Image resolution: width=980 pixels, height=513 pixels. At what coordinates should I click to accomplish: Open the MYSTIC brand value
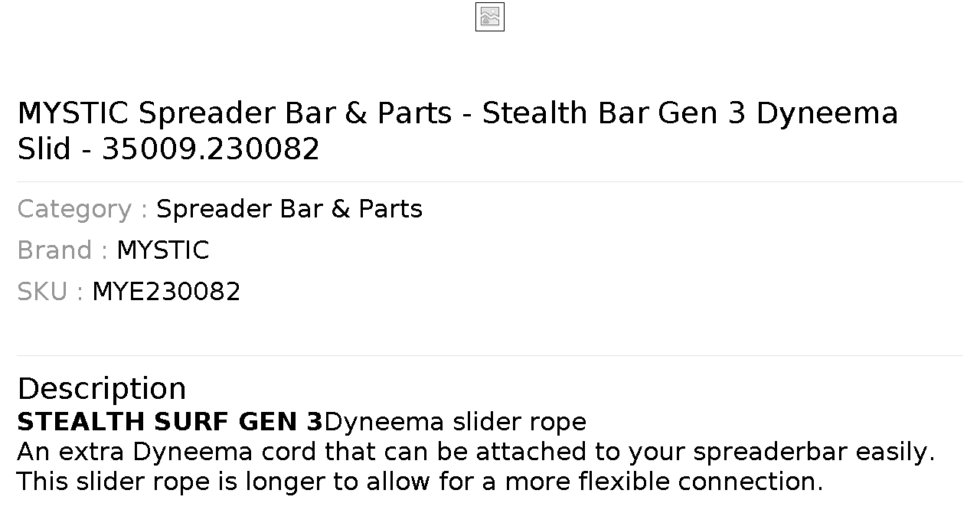point(162,250)
